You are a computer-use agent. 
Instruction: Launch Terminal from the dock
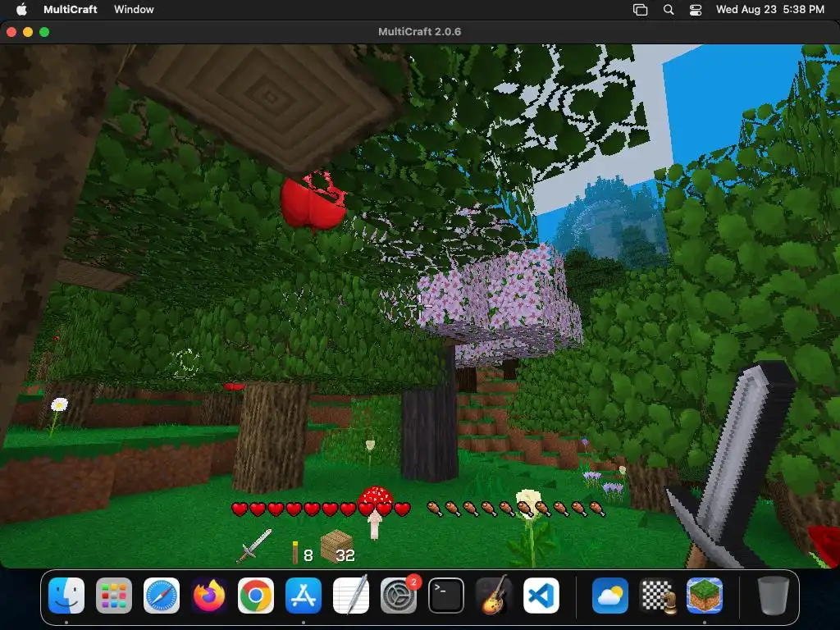point(445,596)
